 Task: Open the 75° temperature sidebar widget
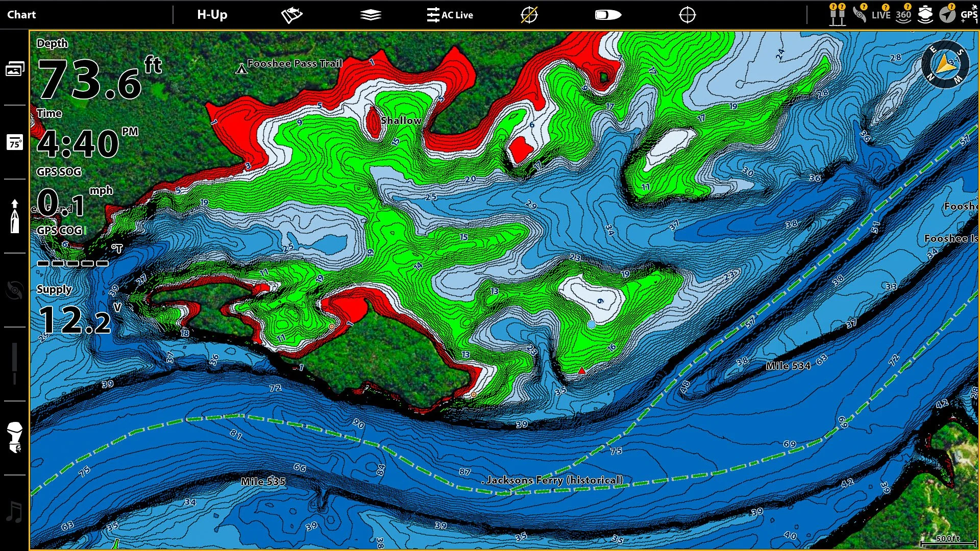click(x=15, y=142)
